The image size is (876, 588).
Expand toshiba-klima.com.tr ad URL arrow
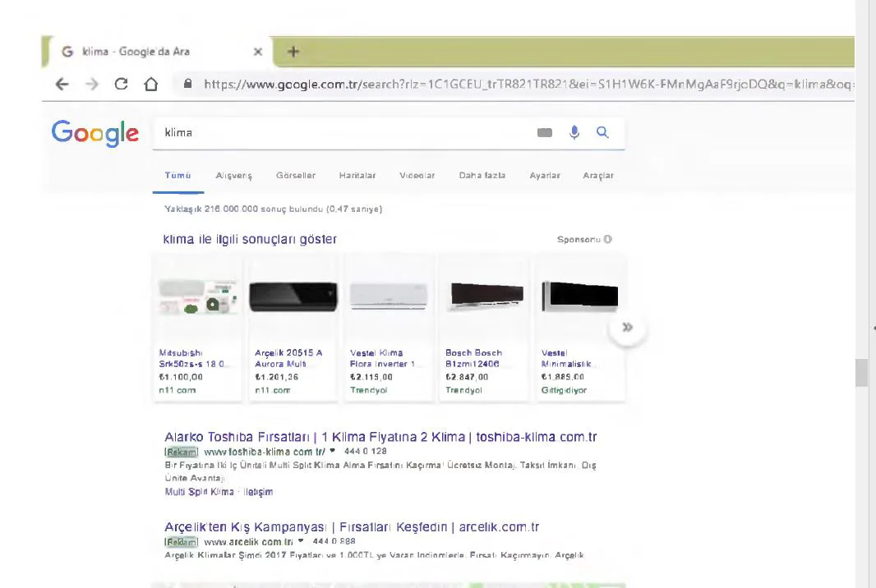click(333, 451)
